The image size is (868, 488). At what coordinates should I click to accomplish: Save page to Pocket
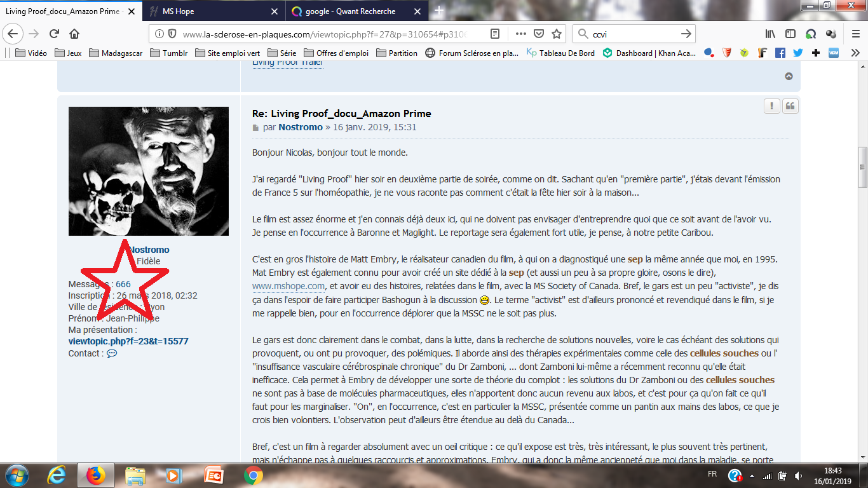tap(539, 34)
